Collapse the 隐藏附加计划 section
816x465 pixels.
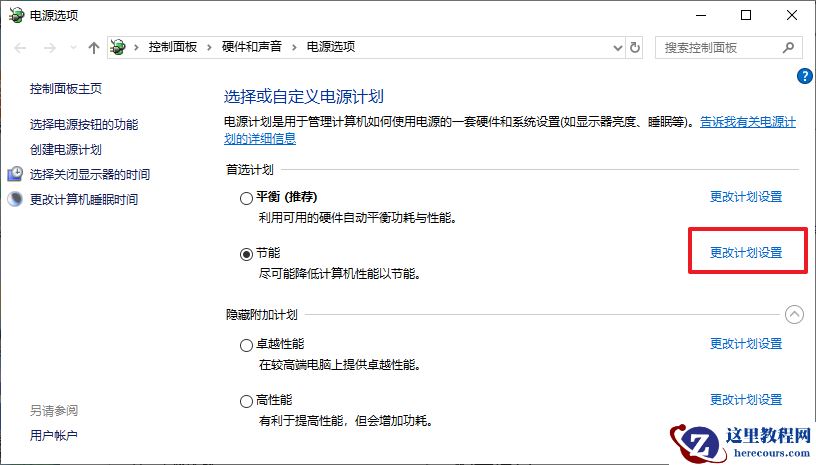click(794, 314)
